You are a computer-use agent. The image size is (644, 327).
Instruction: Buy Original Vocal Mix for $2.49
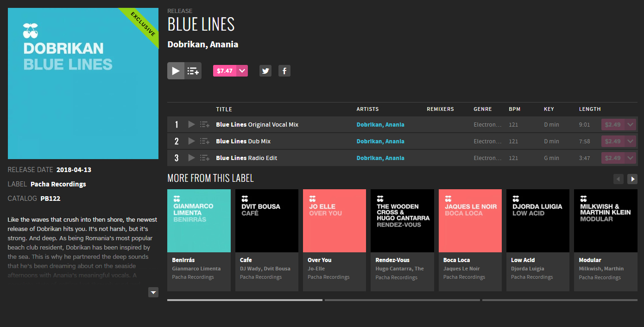coord(613,124)
